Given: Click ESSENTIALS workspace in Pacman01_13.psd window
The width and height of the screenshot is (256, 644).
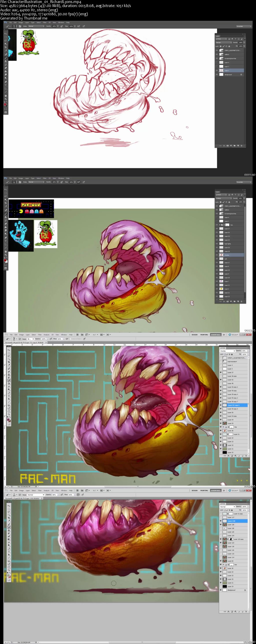Looking at the screenshot, I should point(215,490).
